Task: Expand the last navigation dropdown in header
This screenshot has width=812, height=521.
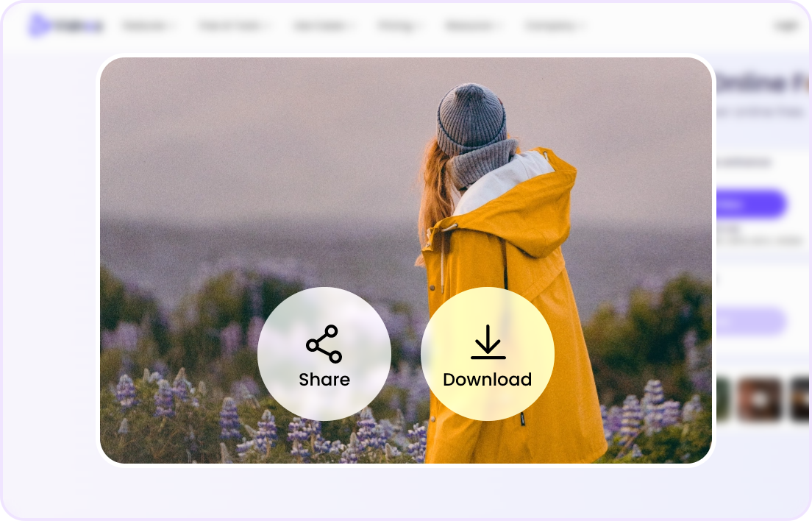Action: [x=555, y=26]
